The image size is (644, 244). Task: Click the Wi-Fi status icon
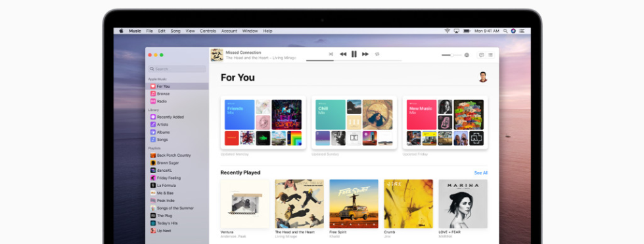[448, 31]
